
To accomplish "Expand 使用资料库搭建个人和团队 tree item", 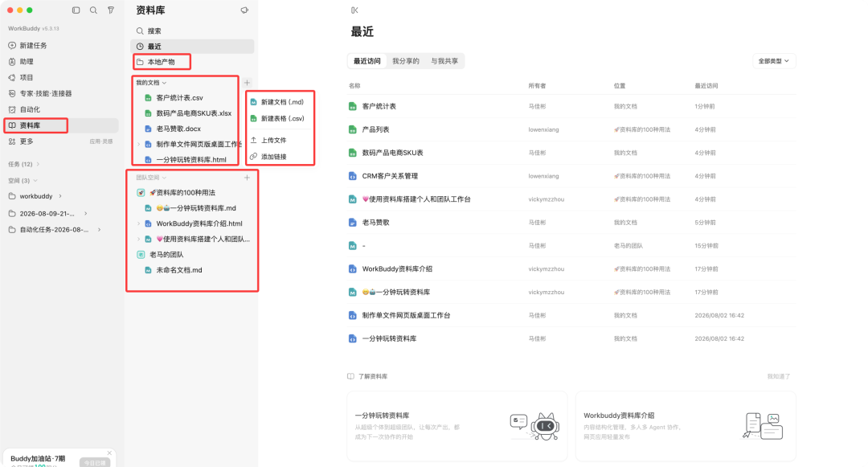I will [138, 239].
